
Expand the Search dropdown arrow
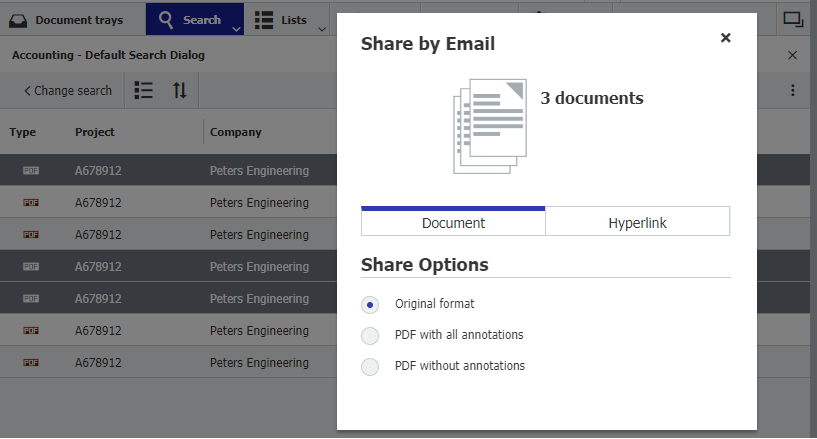point(237,28)
